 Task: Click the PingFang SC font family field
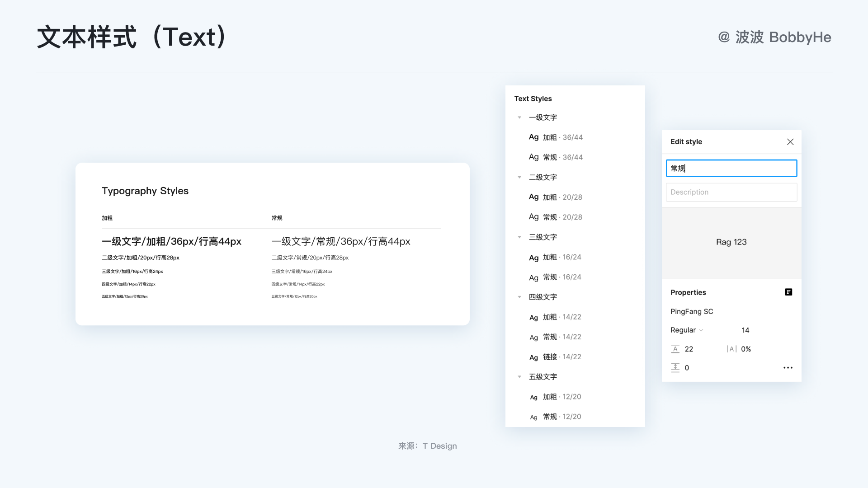pos(692,312)
